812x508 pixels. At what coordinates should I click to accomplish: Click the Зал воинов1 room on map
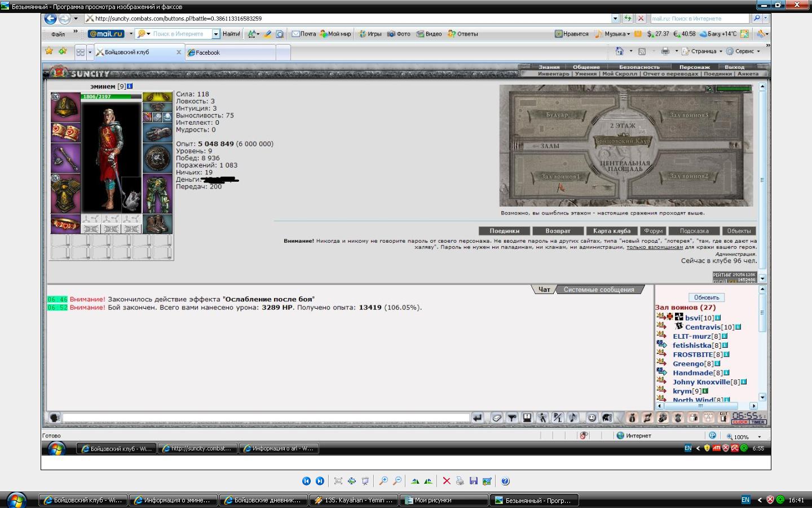[560, 176]
